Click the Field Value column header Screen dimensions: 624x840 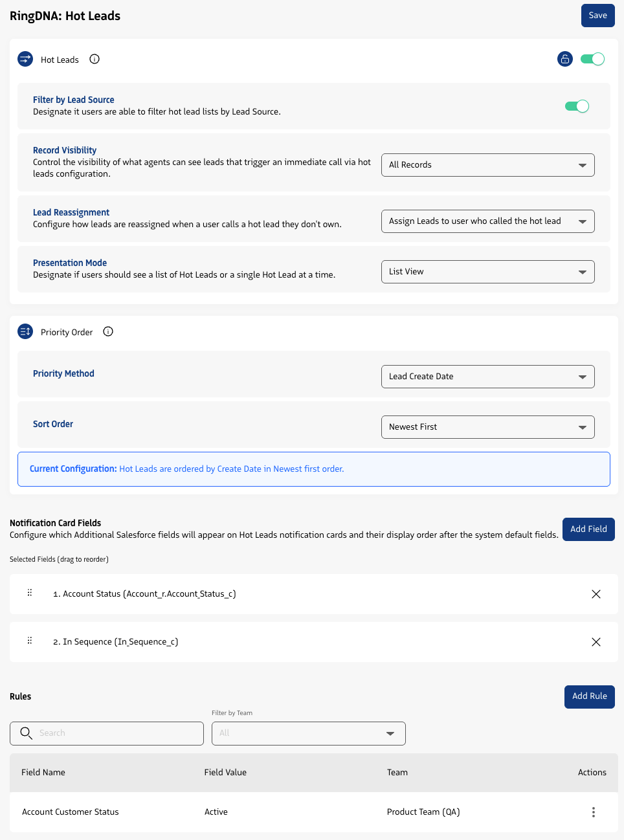(225, 773)
